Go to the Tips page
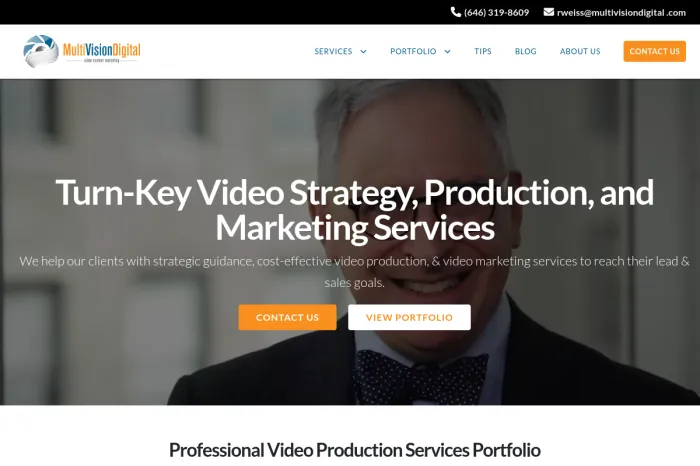This screenshot has height=466, width=700. (483, 51)
